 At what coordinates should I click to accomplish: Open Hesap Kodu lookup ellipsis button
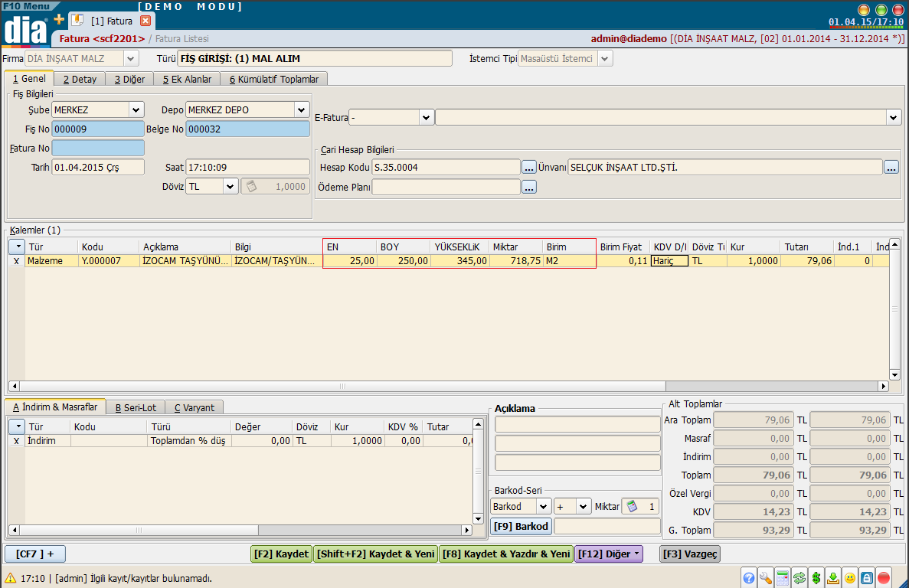528,168
